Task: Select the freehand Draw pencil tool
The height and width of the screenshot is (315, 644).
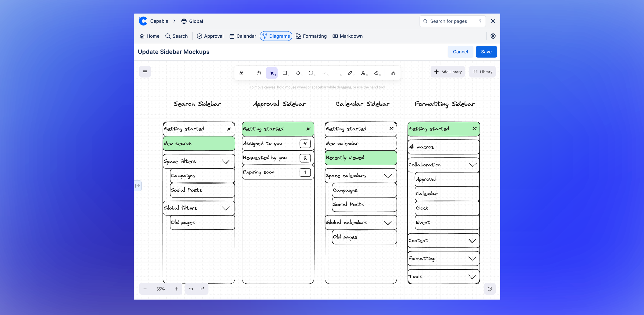Action: click(x=350, y=73)
